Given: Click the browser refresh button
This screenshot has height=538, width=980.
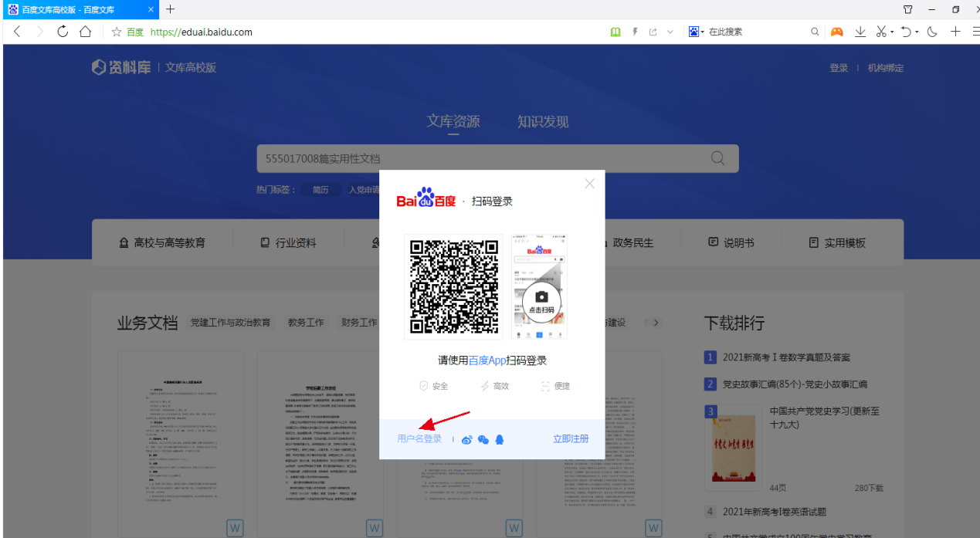Looking at the screenshot, I should 63,32.
